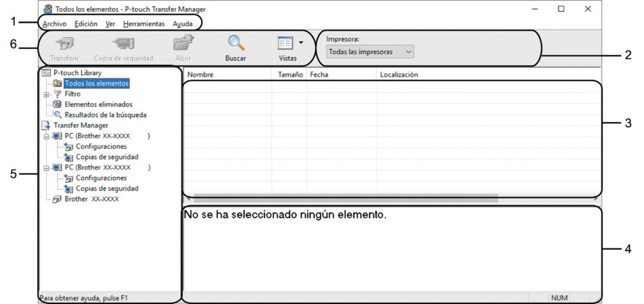Click the Filtro funnel icon
The height and width of the screenshot is (304, 644).
[58, 94]
